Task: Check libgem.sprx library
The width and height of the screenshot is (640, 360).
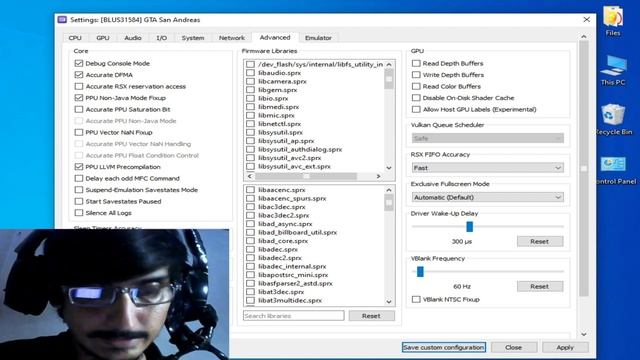Action: [251, 90]
